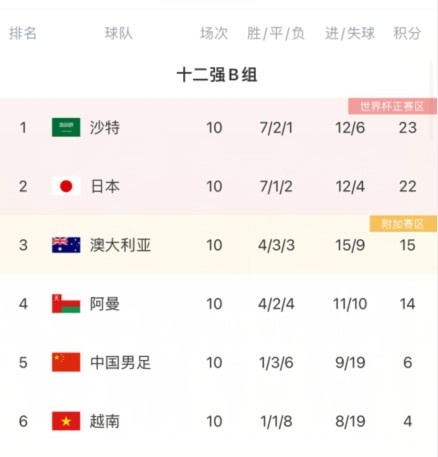
Task: Open the 中国男足 team entry
Action: pyautogui.click(x=120, y=362)
